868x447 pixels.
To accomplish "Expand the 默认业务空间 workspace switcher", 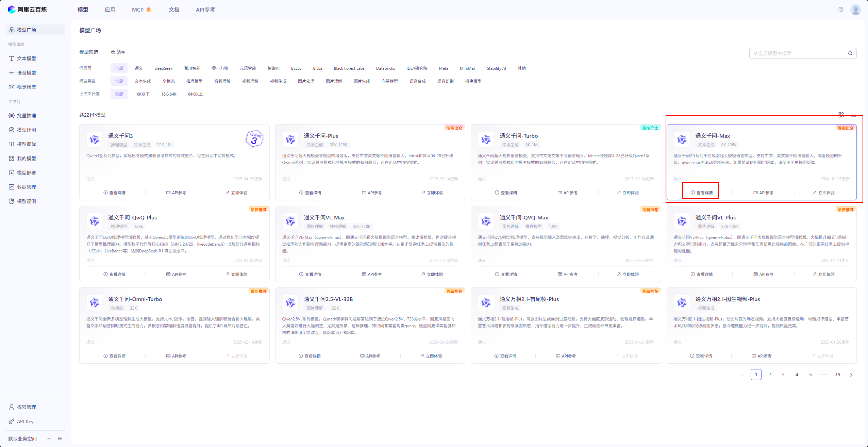I will point(49,438).
